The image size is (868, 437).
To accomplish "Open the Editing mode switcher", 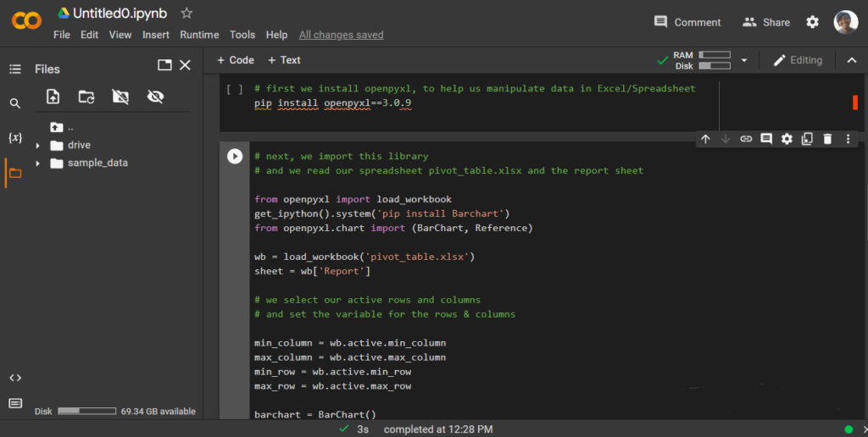I will click(798, 60).
